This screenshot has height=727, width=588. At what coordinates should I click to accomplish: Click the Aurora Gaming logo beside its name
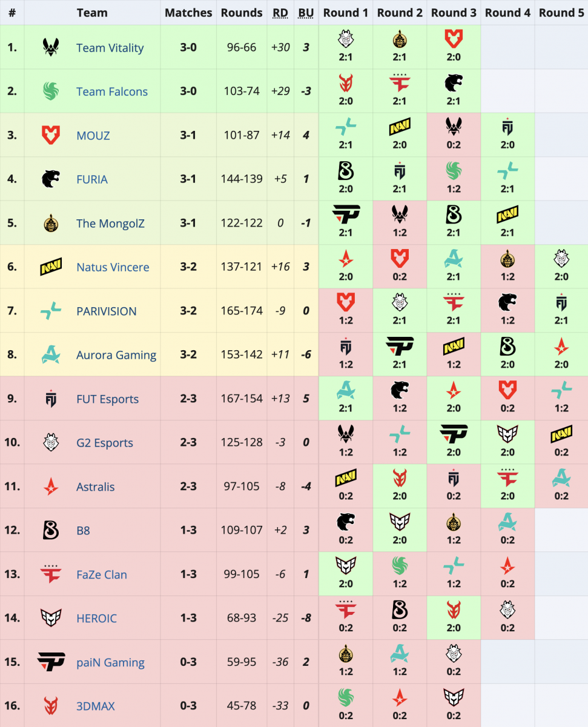tap(51, 354)
